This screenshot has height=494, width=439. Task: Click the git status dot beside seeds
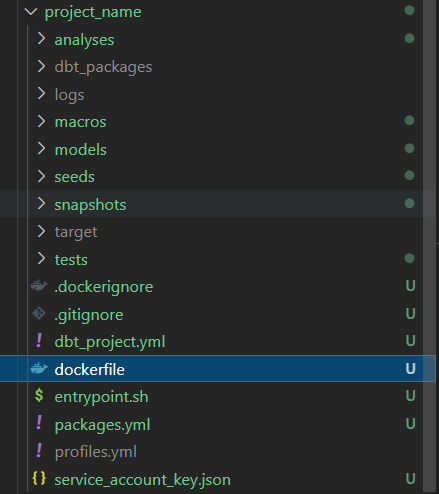(409, 176)
